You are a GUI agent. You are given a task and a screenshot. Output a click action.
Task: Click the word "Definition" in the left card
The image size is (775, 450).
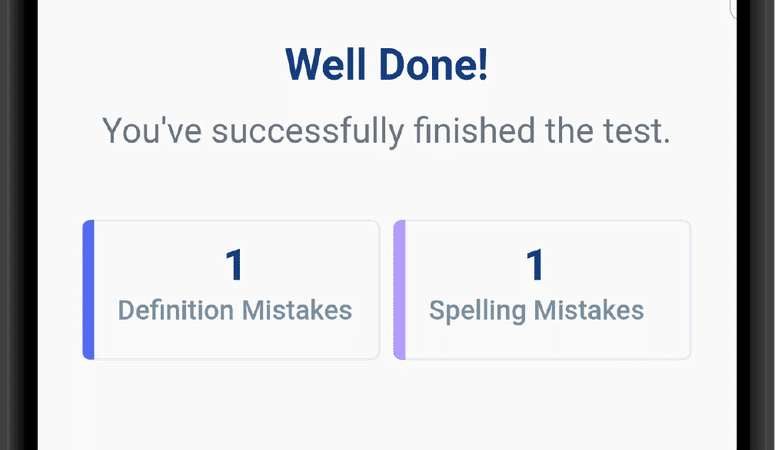click(176, 310)
